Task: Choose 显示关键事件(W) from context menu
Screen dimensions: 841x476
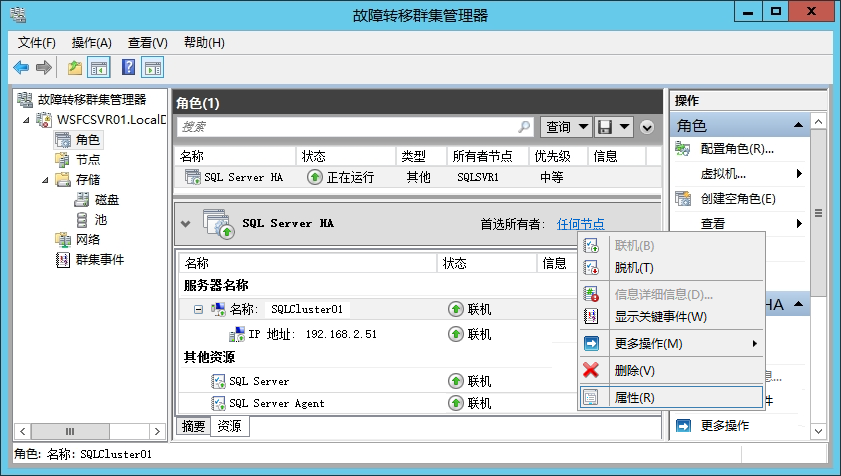Action: coord(671,317)
